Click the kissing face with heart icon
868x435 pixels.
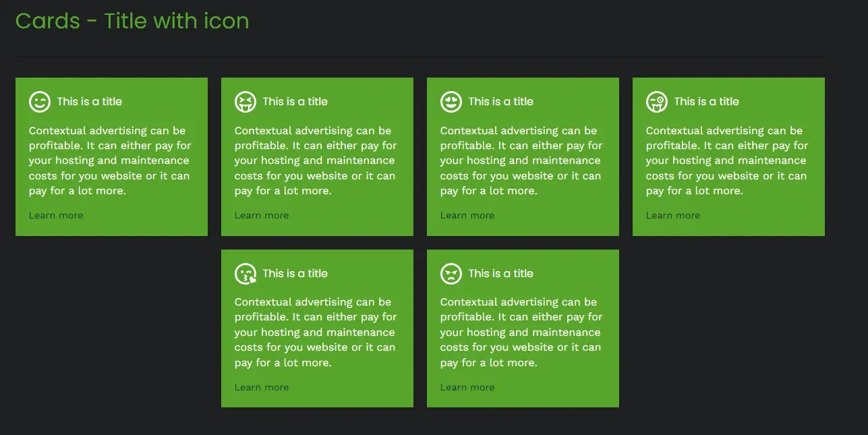(x=245, y=273)
